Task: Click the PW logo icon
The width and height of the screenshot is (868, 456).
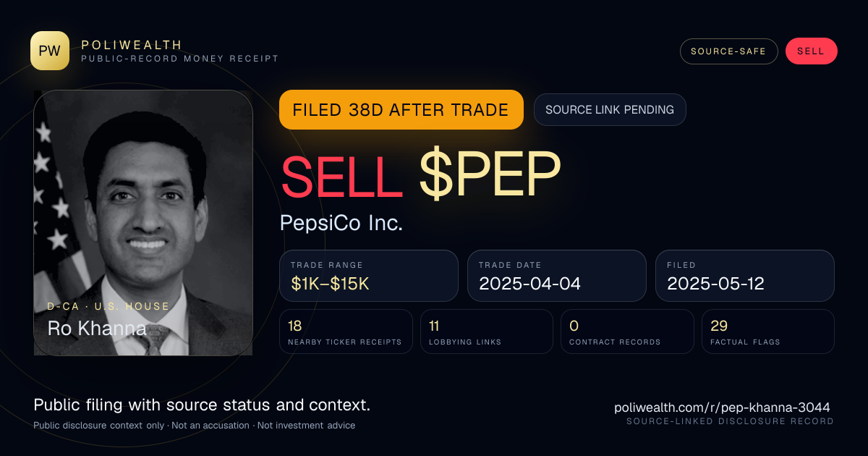Action: [50, 51]
